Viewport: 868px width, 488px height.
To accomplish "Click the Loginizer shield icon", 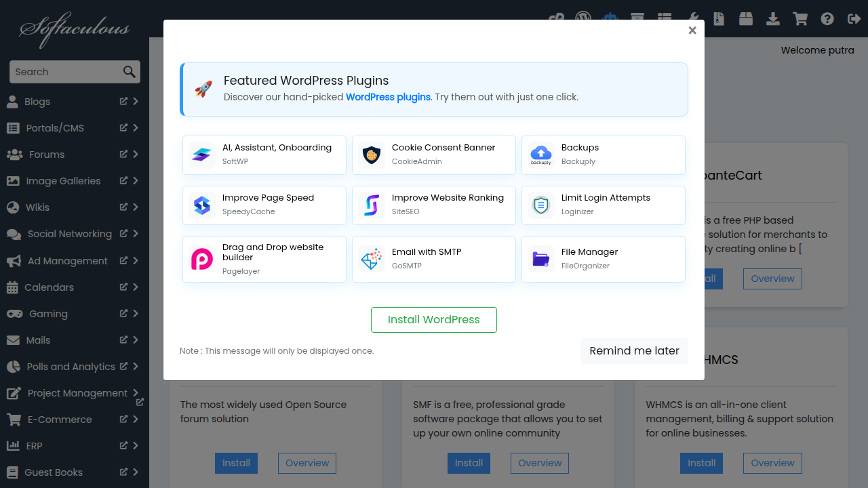I will (540, 205).
